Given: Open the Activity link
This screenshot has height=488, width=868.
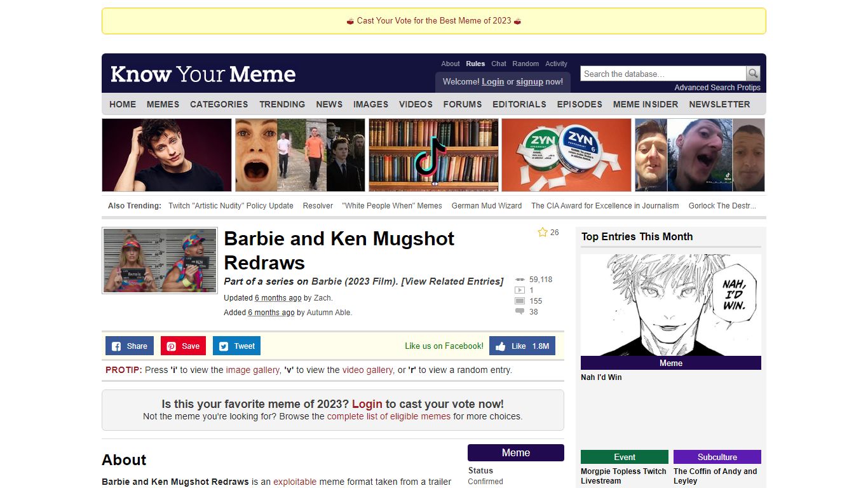Looking at the screenshot, I should tap(556, 64).
